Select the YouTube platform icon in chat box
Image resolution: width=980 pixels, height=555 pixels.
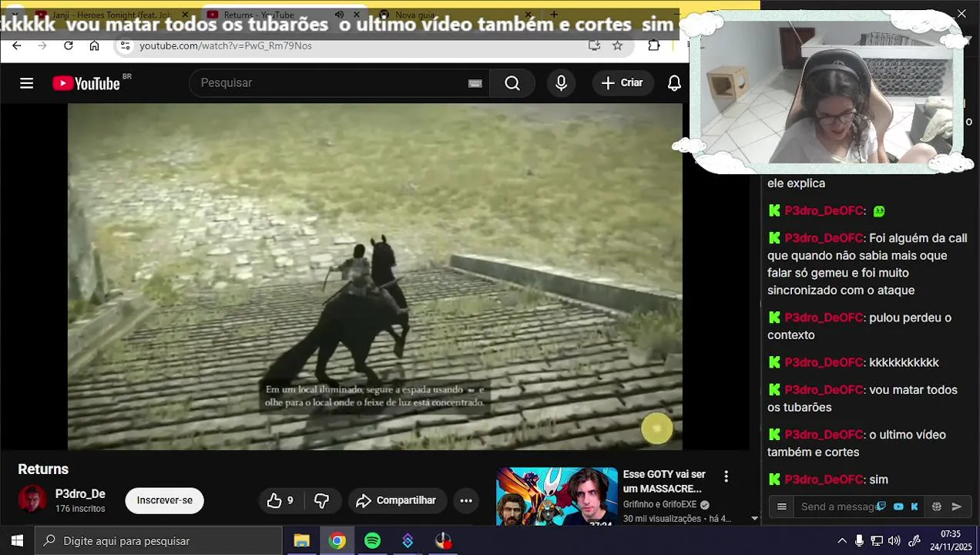click(898, 506)
